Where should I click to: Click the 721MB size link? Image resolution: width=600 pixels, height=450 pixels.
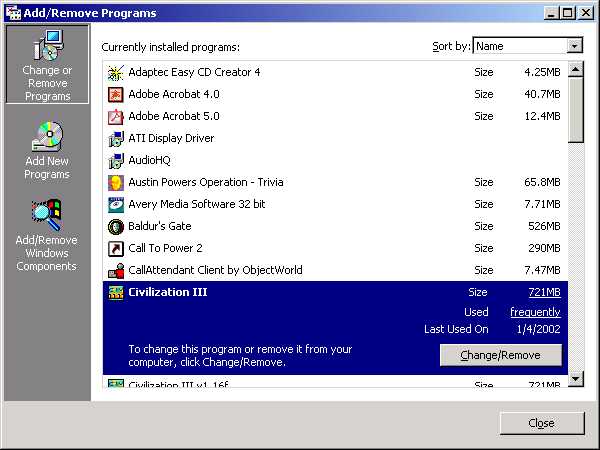coord(544,292)
